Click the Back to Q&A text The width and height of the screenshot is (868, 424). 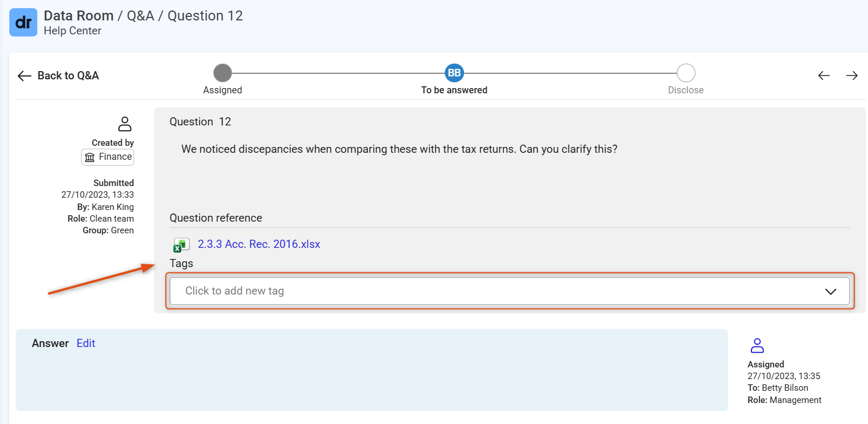pyautogui.click(x=68, y=76)
